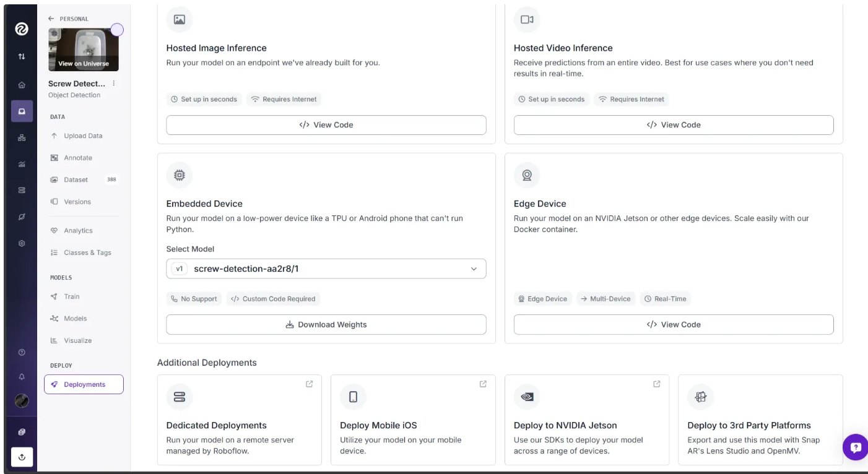Go to Upload Data in the sidebar
Viewport: 868px width, 474px height.
click(x=83, y=136)
